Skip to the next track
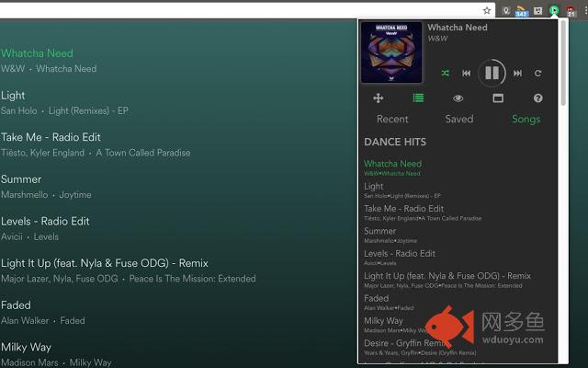588x368 pixels. tap(517, 74)
